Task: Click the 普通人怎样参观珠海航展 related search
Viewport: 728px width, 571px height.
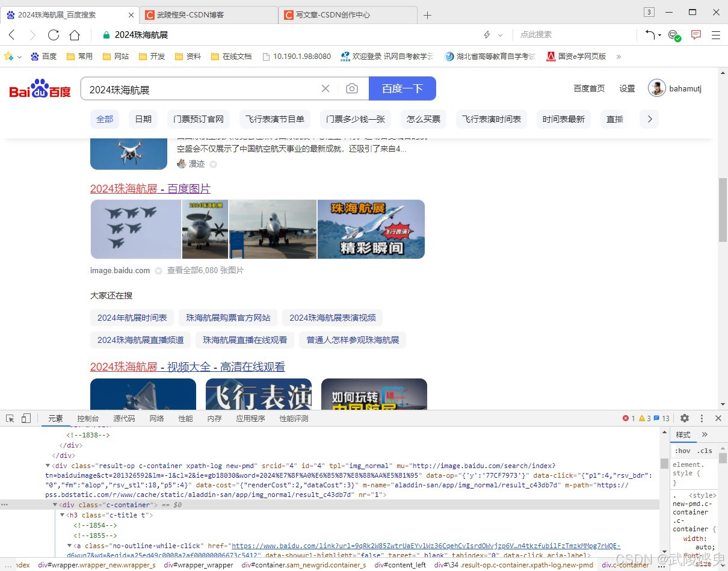Action: click(x=353, y=340)
